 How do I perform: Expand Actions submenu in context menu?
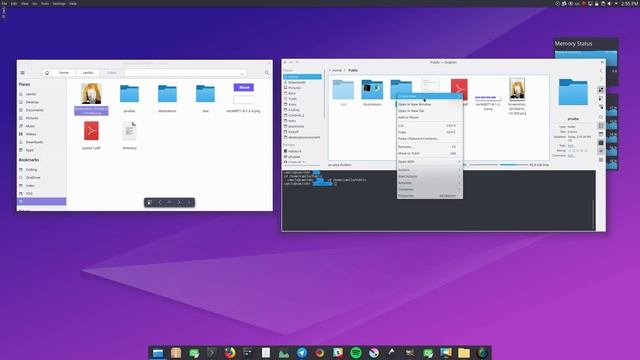tap(429, 170)
